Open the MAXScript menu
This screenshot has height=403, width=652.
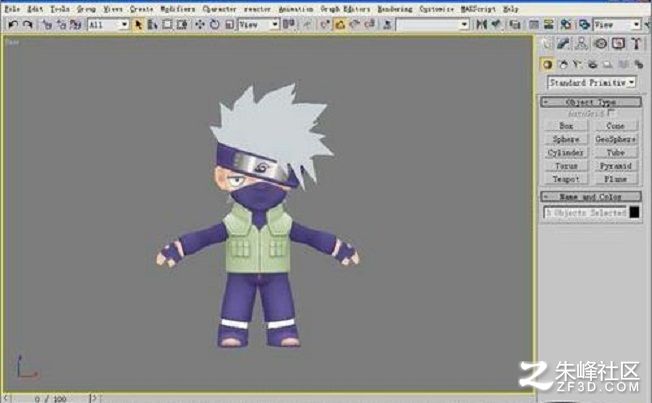(x=478, y=9)
